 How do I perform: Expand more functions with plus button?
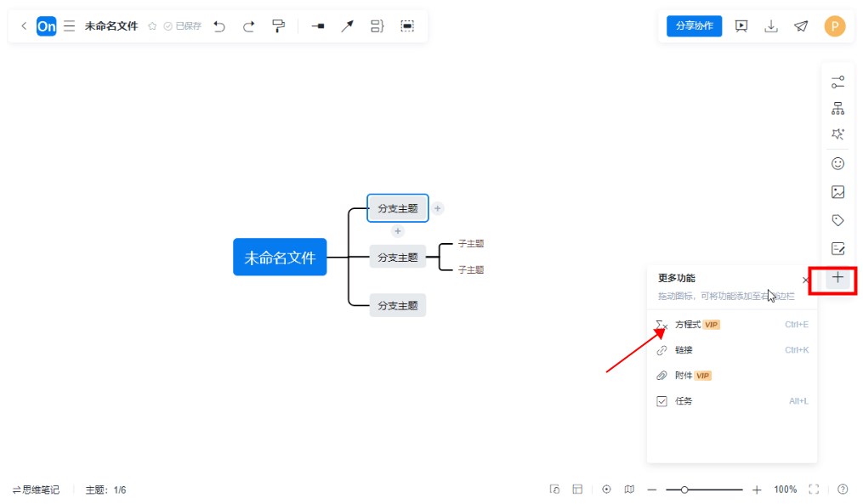[837, 278]
